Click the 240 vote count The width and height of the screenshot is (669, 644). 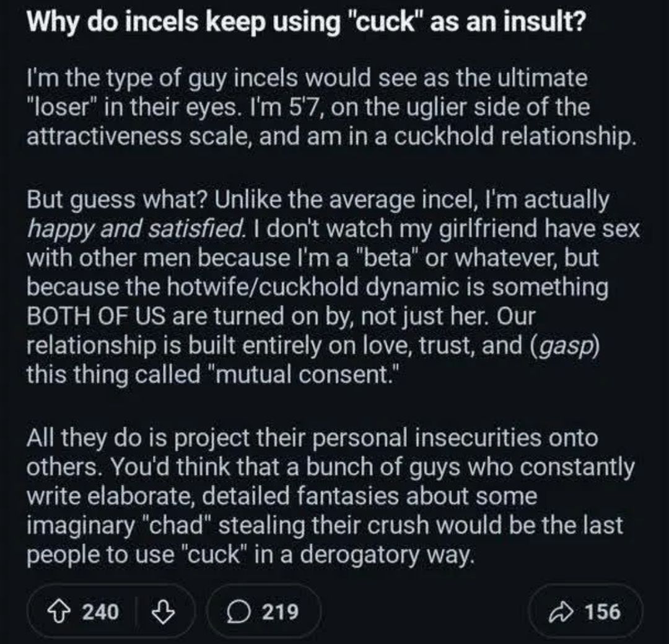tap(101, 612)
